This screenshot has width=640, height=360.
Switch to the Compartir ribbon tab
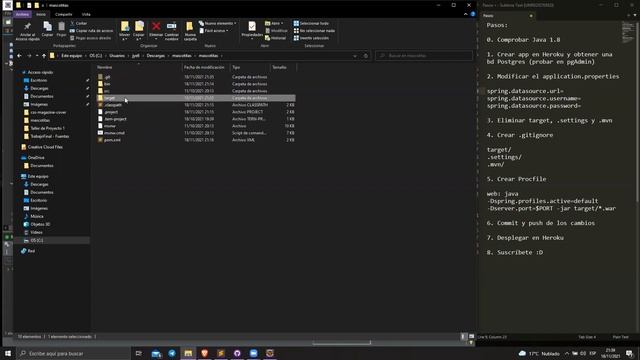click(63, 14)
